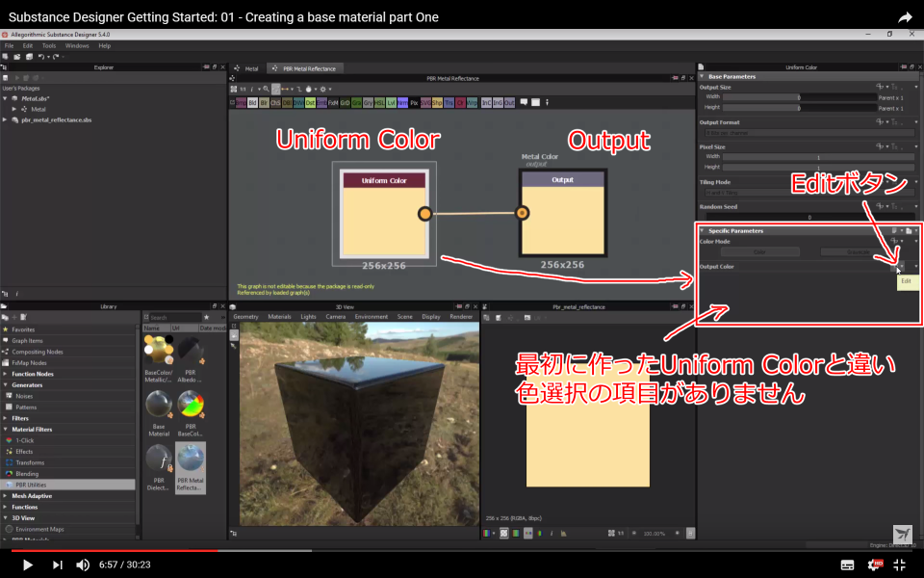Collapse the Metal.sbs package

point(6,98)
